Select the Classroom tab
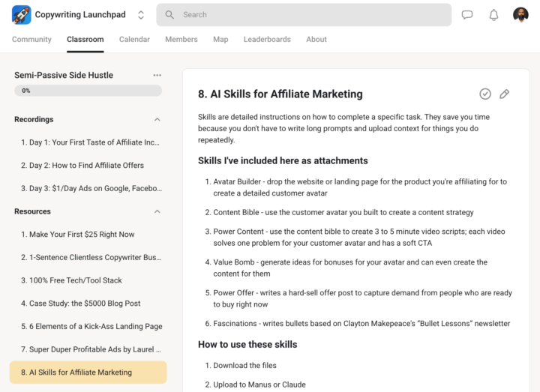 85,39
